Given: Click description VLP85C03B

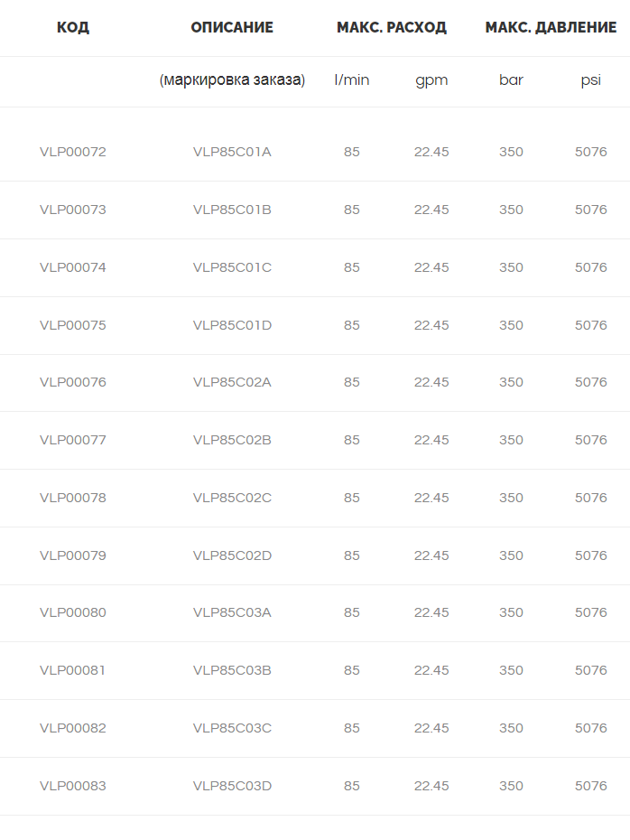Looking at the screenshot, I should click(x=232, y=671).
